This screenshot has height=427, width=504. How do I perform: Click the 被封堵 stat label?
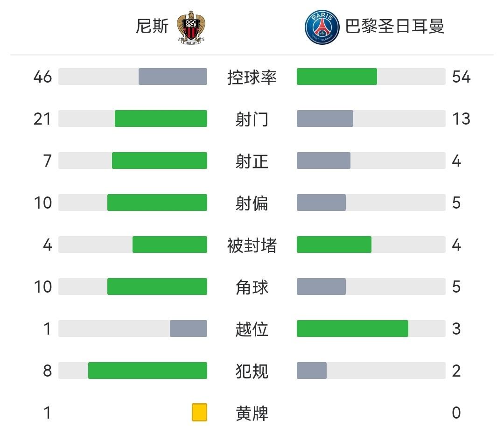click(252, 245)
